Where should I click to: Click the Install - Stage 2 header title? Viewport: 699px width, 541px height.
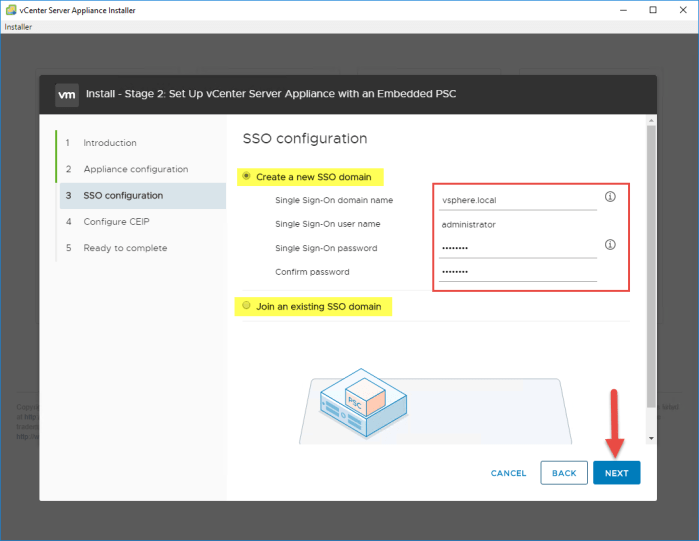tap(271, 94)
